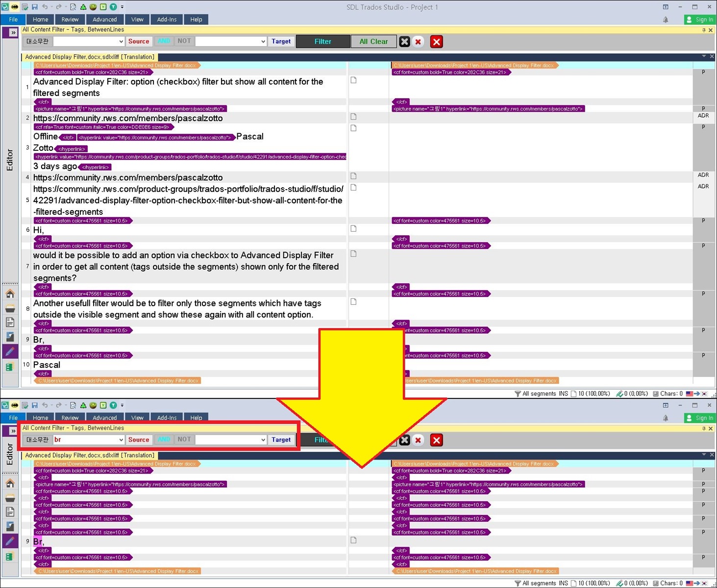Click the checklist task icon in top window toolbar
The image size is (717, 588).
pyautogui.click(x=25, y=7)
